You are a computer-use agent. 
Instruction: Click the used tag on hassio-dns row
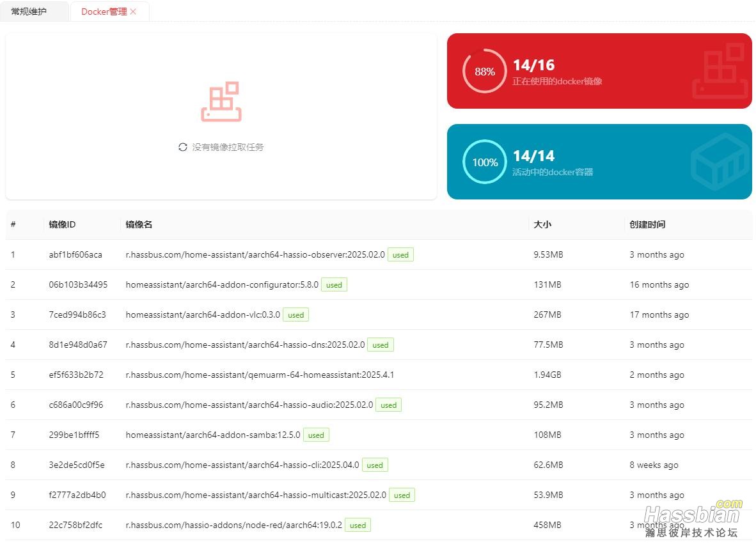point(381,345)
